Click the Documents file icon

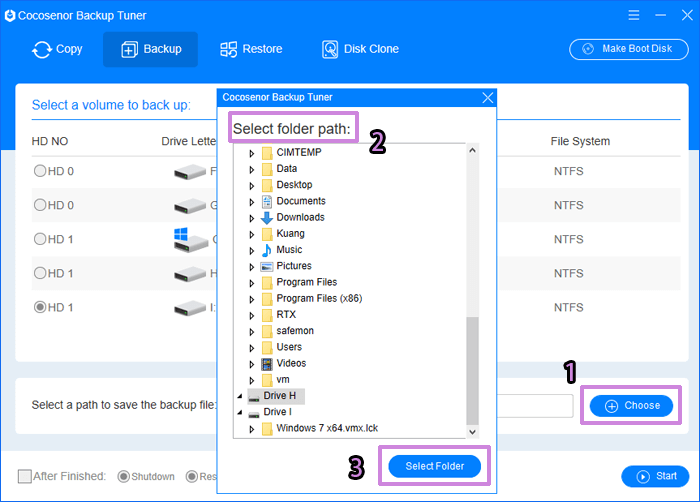click(x=267, y=202)
